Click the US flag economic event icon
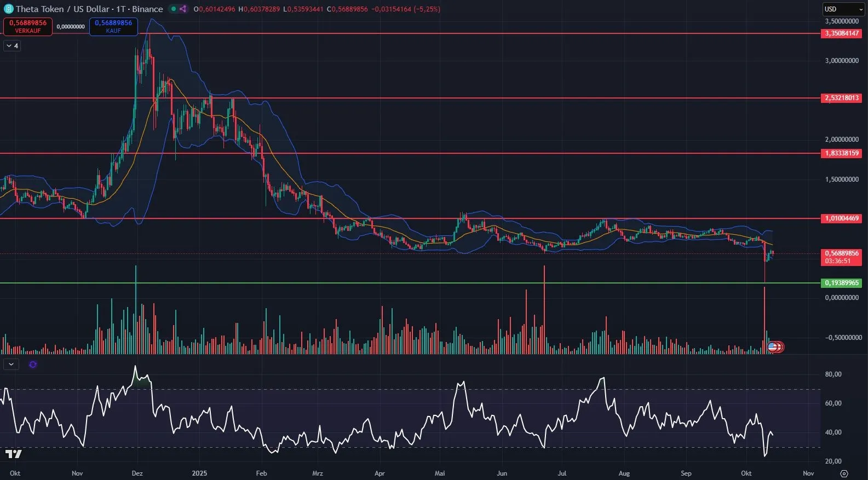The width and height of the screenshot is (868, 480). (x=772, y=346)
